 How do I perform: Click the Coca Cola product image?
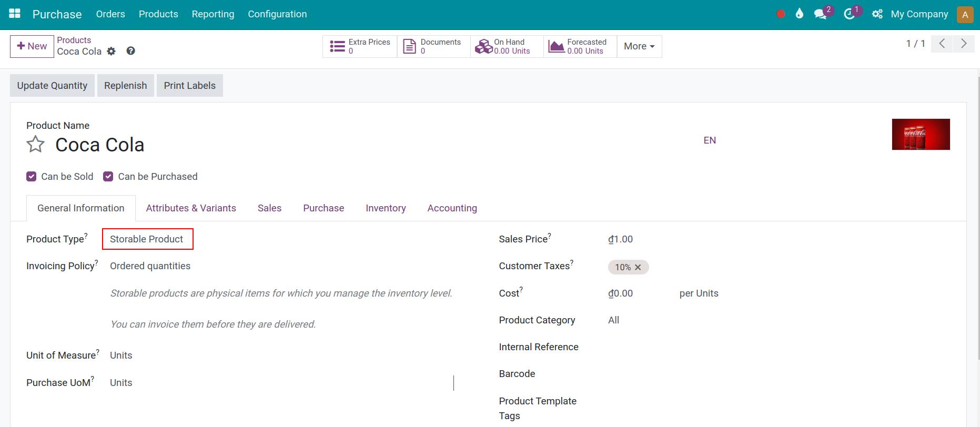point(921,134)
